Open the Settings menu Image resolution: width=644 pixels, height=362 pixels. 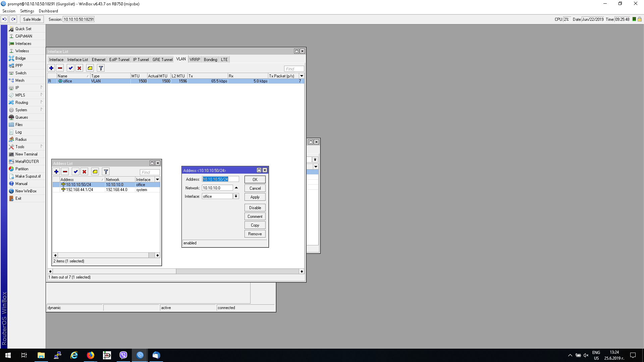coord(27,11)
